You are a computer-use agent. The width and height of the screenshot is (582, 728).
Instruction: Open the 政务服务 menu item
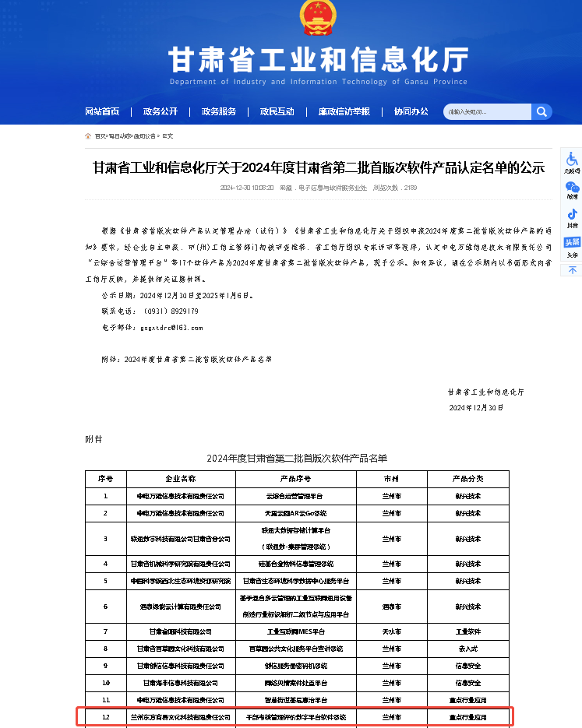[x=219, y=111]
